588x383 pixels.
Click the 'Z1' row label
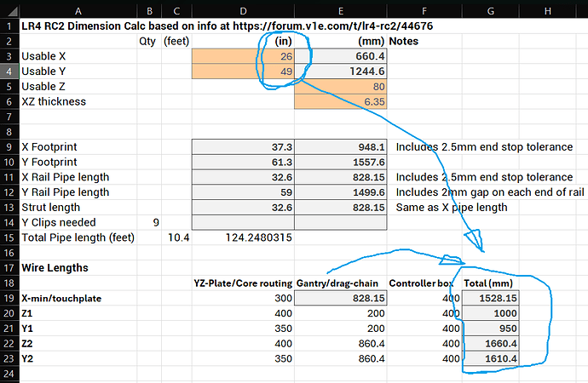click(27, 313)
